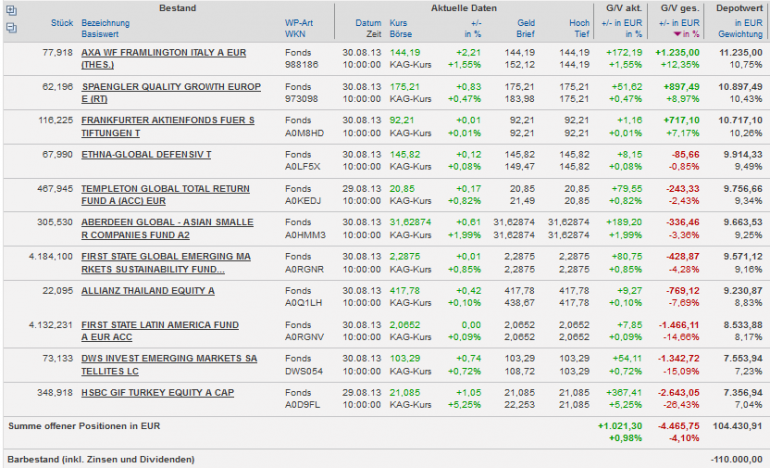
Task: Sort by the Gewichtung header
Action: tap(743, 32)
